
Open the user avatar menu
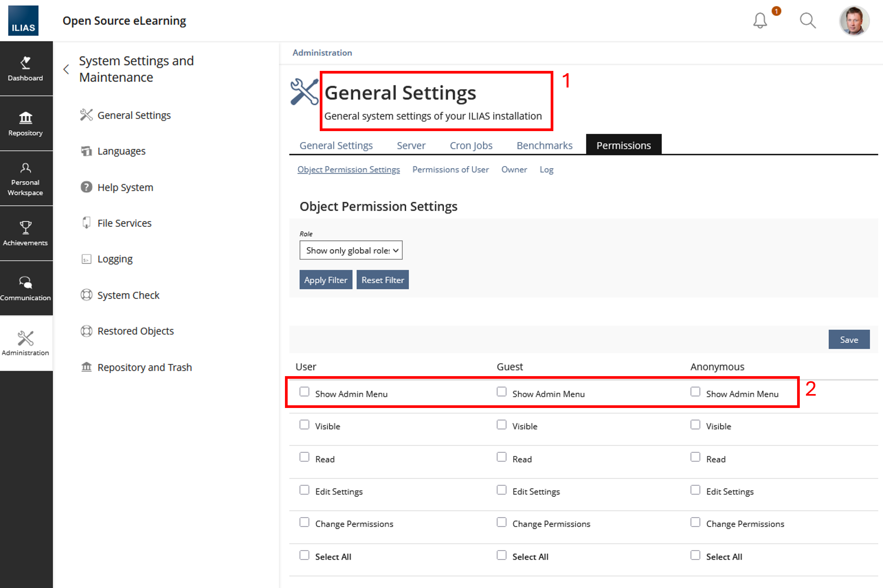[x=854, y=21]
